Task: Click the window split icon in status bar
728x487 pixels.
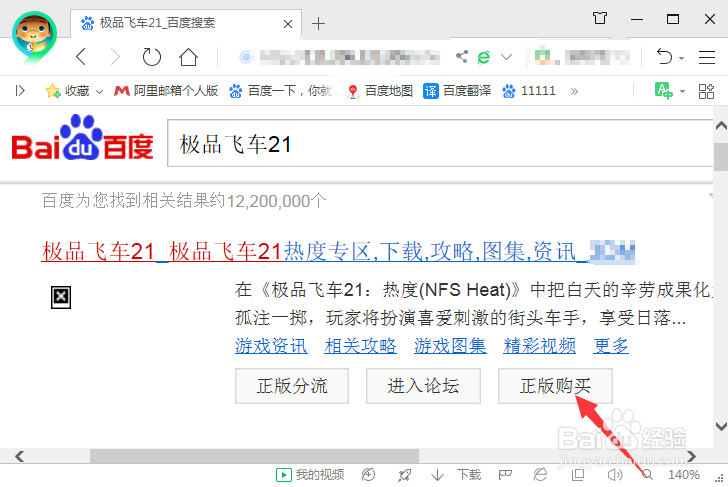Action: [x=578, y=474]
